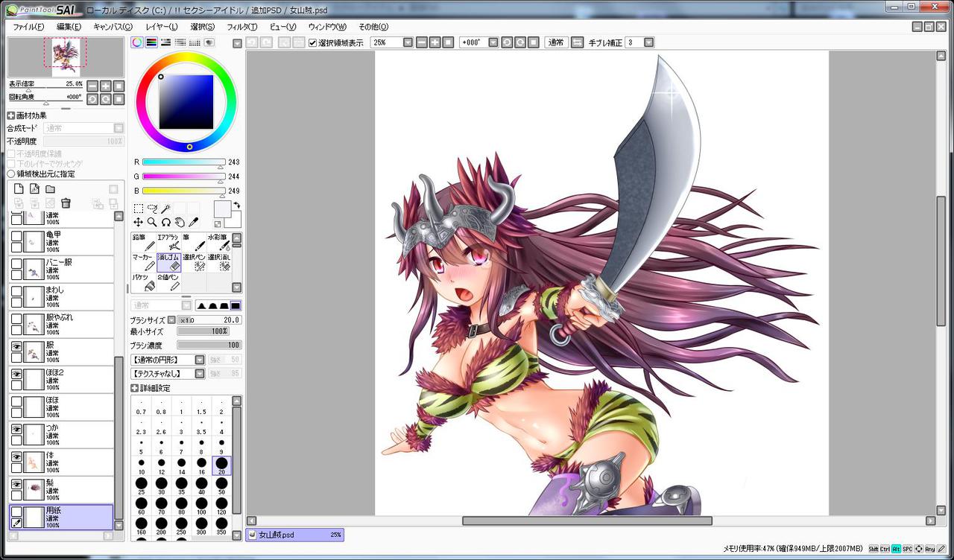The image size is (954, 560).
Task: Pick the canvas rotate tool
Action: pyautogui.click(x=165, y=222)
